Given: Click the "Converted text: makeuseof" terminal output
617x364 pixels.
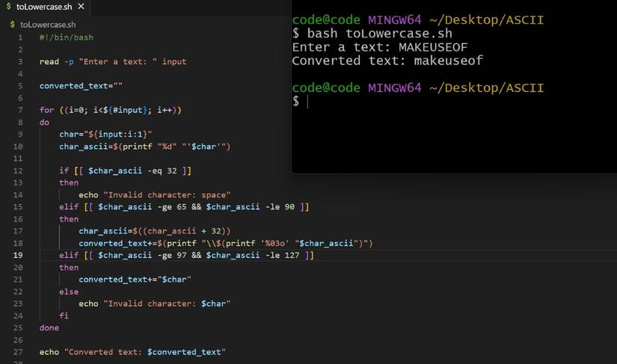Looking at the screenshot, I should 387,61.
